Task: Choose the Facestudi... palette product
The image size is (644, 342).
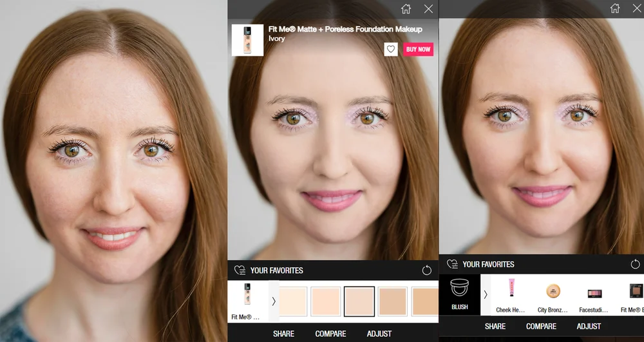Action: (x=594, y=296)
